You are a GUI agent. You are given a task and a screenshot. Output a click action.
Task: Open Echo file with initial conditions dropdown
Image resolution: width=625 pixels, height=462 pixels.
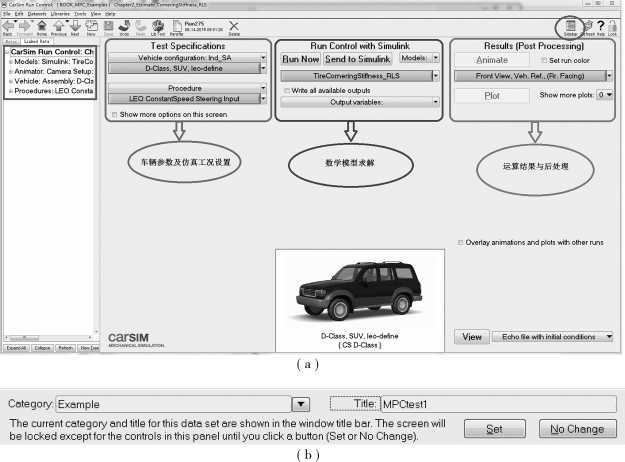[609, 337]
